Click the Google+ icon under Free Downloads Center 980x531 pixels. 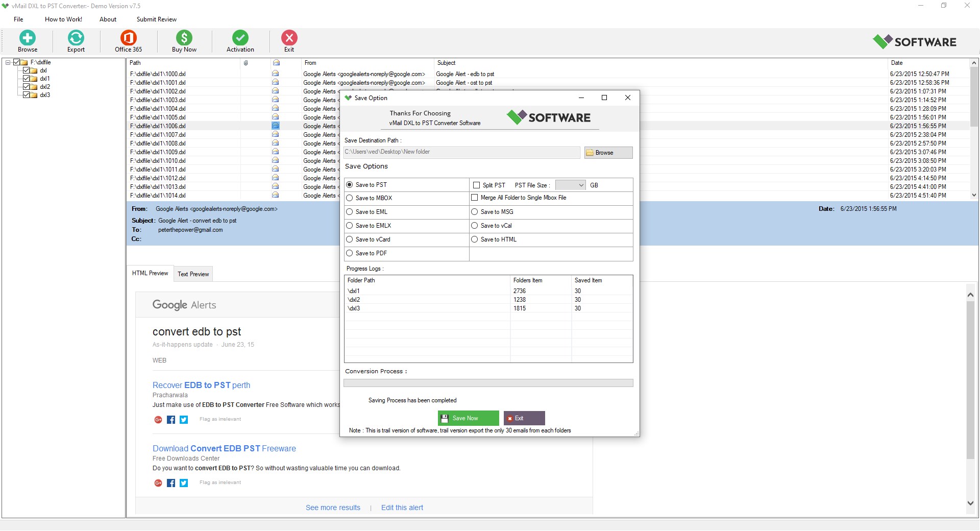(x=158, y=483)
